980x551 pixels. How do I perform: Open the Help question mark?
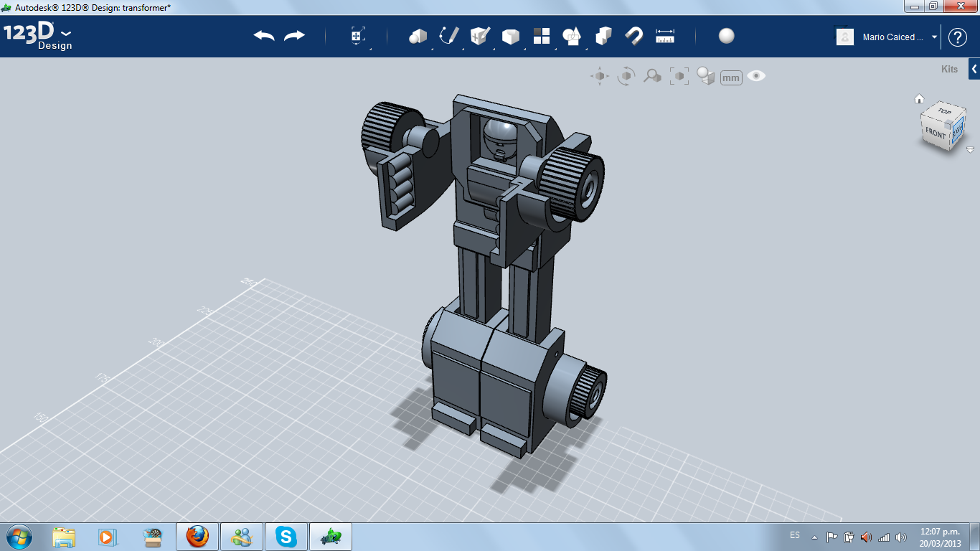coord(958,37)
